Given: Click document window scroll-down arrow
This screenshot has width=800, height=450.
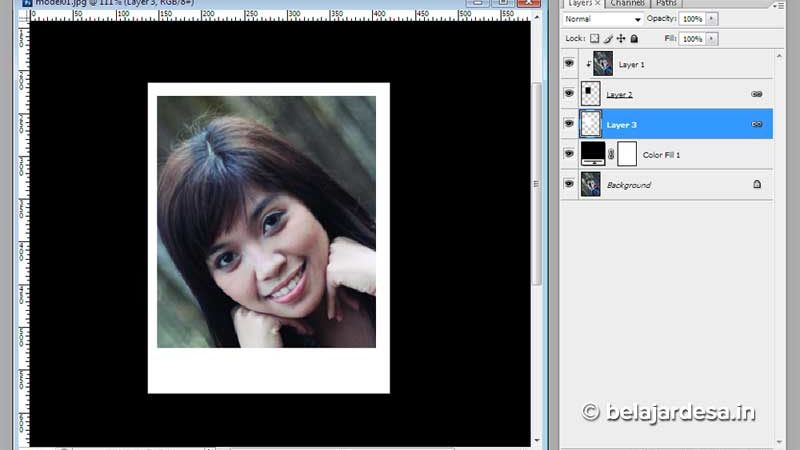Looking at the screenshot, I should pos(536,440).
